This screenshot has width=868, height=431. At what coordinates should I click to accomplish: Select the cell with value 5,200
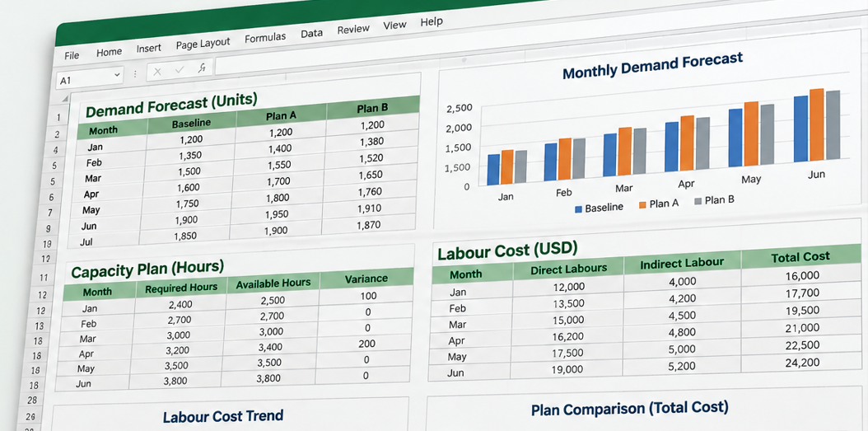point(682,366)
